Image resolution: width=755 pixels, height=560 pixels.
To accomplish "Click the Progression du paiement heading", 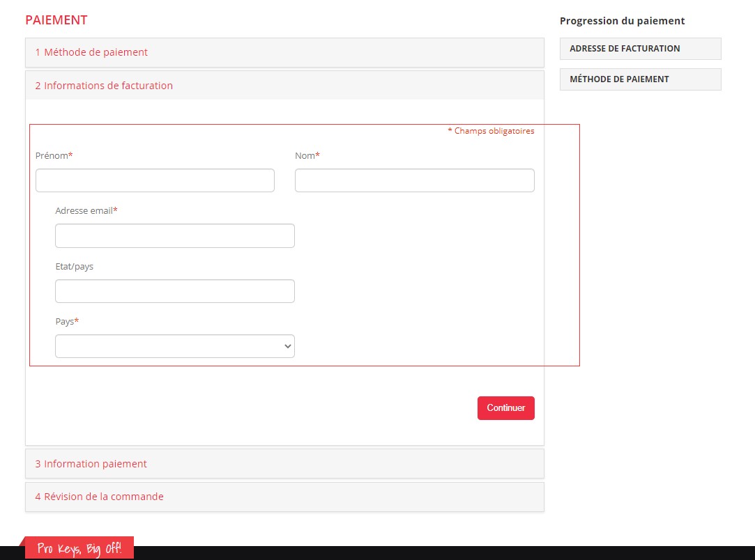I will click(x=622, y=21).
